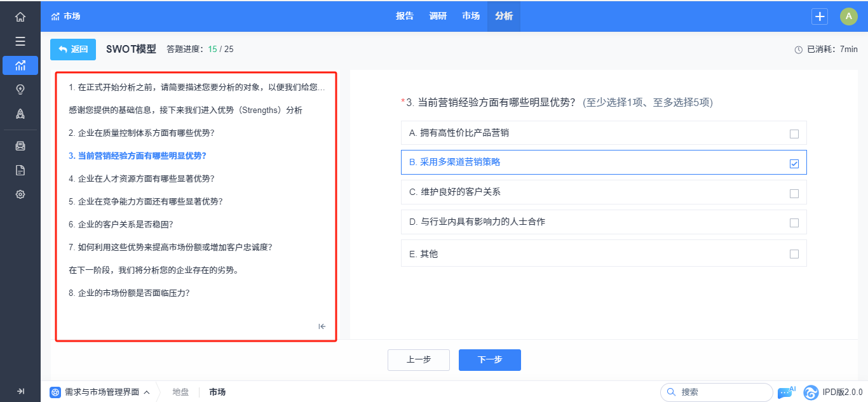Switch to the 报告 tab
This screenshot has width=868, height=402.
click(405, 17)
